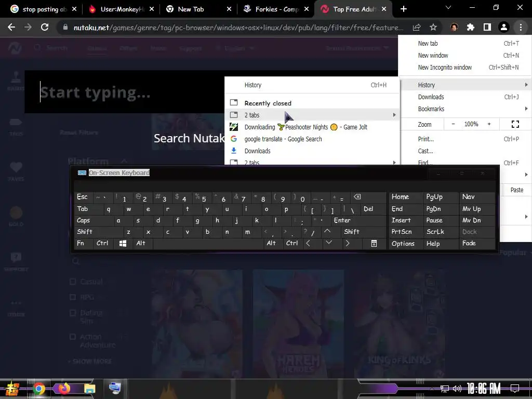Screen dimensions: 532x399
Task: Click the Nav key on On-Screen Keyboard
Action: click(x=476, y=197)
